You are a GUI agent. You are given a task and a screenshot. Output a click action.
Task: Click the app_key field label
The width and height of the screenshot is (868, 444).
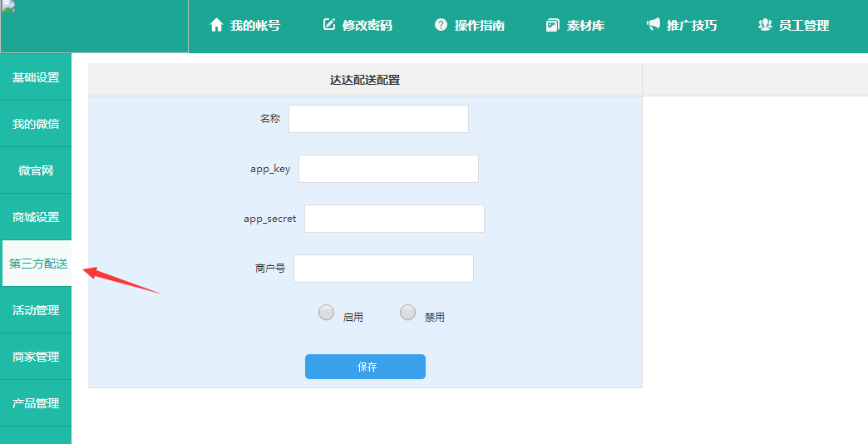(270, 169)
